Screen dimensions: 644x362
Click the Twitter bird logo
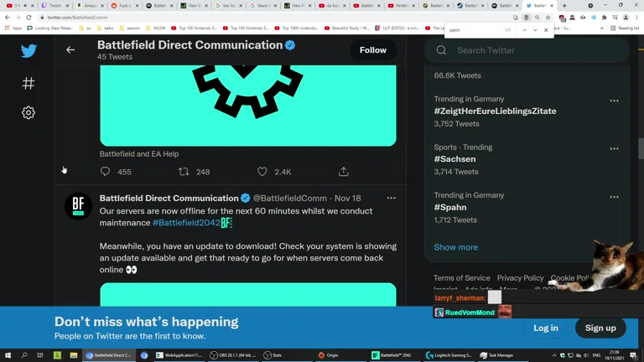tap(29, 51)
